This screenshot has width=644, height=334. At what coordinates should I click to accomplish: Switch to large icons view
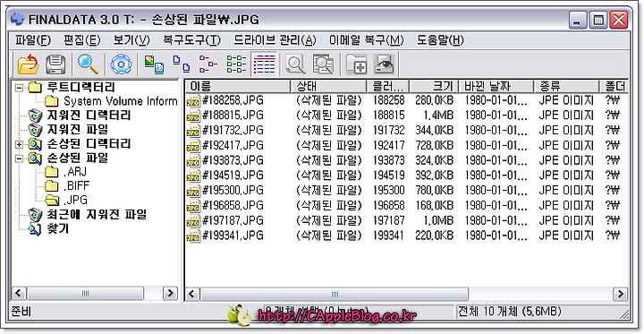pyautogui.click(x=154, y=64)
